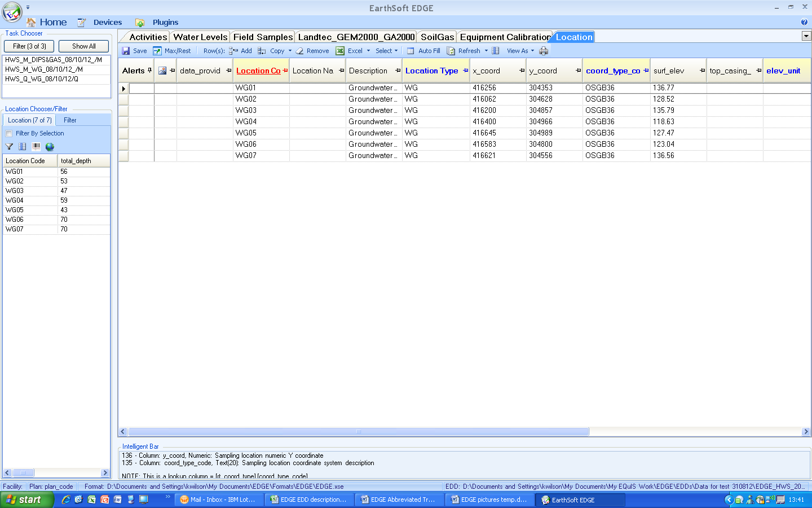
Task: Open the quick access toolbar dropdown arrow
Action: coord(28,7)
